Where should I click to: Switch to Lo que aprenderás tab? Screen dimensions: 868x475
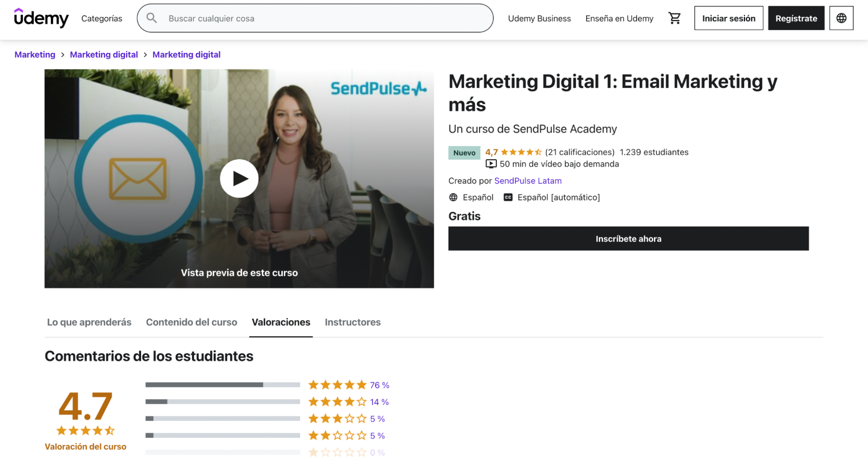pos(89,322)
